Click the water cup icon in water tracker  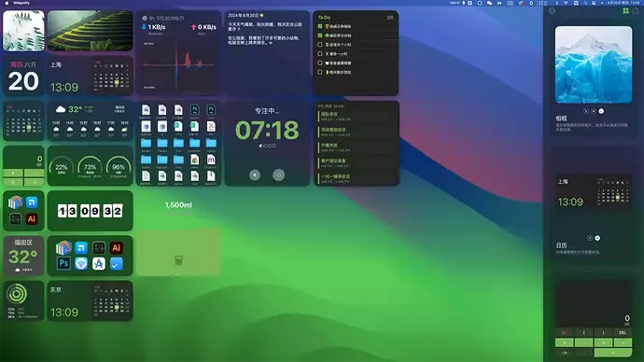coord(178,260)
